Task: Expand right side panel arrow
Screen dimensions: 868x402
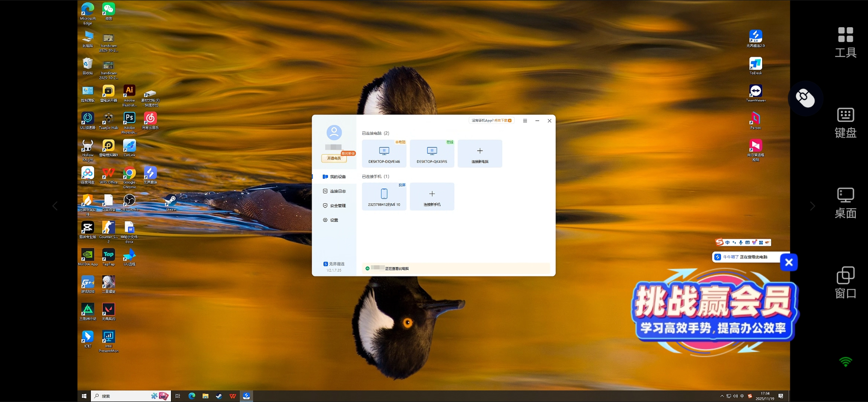Action: click(812, 206)
